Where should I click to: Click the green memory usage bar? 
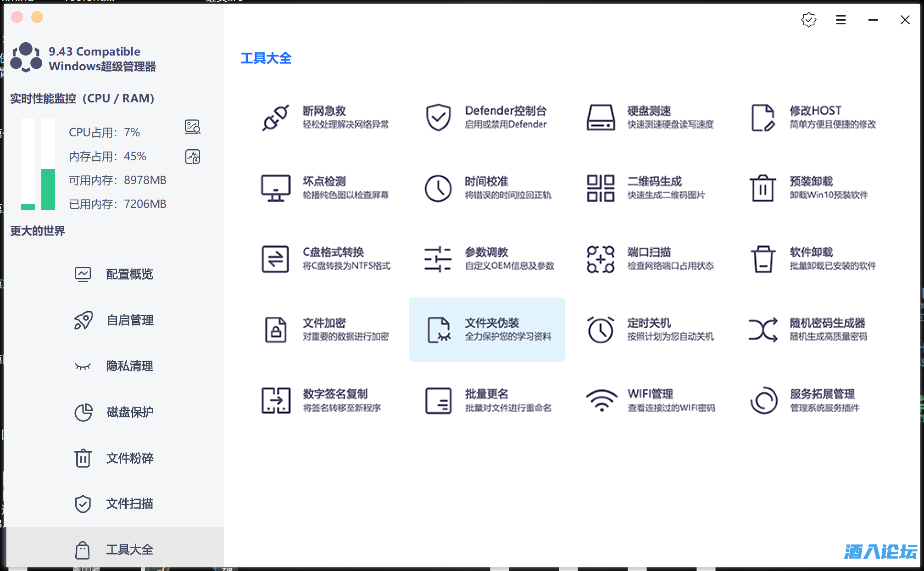point(48,189)
